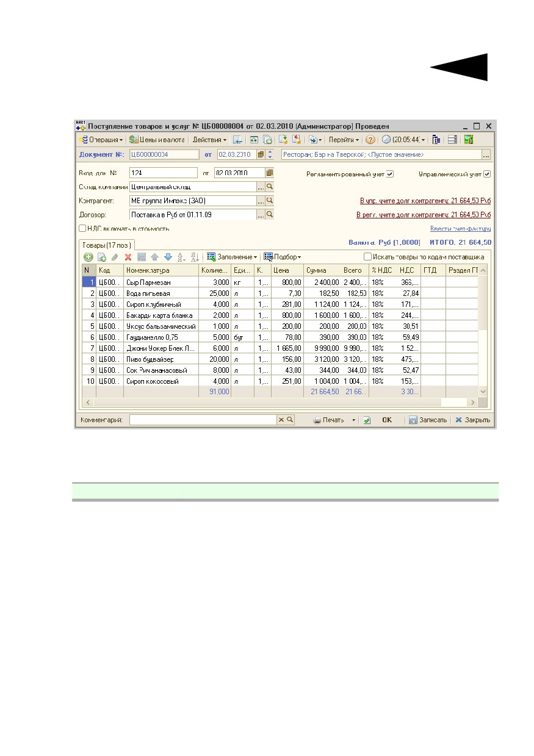Enable Искать товары по кодам поставщика
This screenshot has height=756, width=534.
pyautogui.click(x=367, y=257)
